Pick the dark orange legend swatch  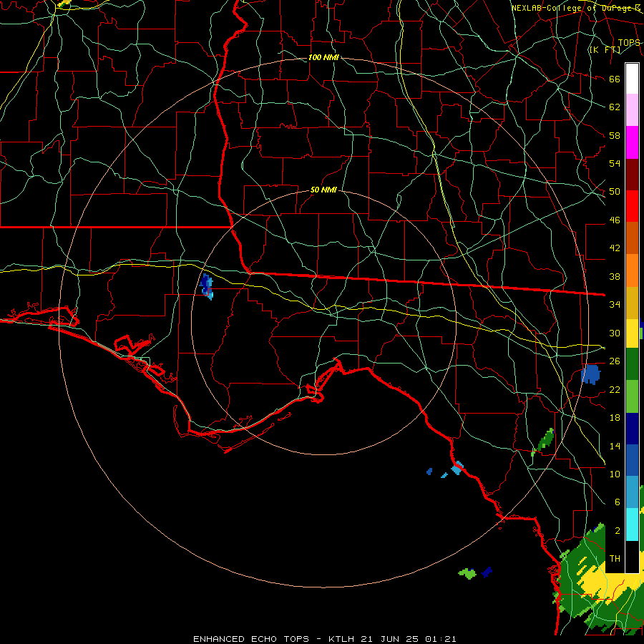632,238
